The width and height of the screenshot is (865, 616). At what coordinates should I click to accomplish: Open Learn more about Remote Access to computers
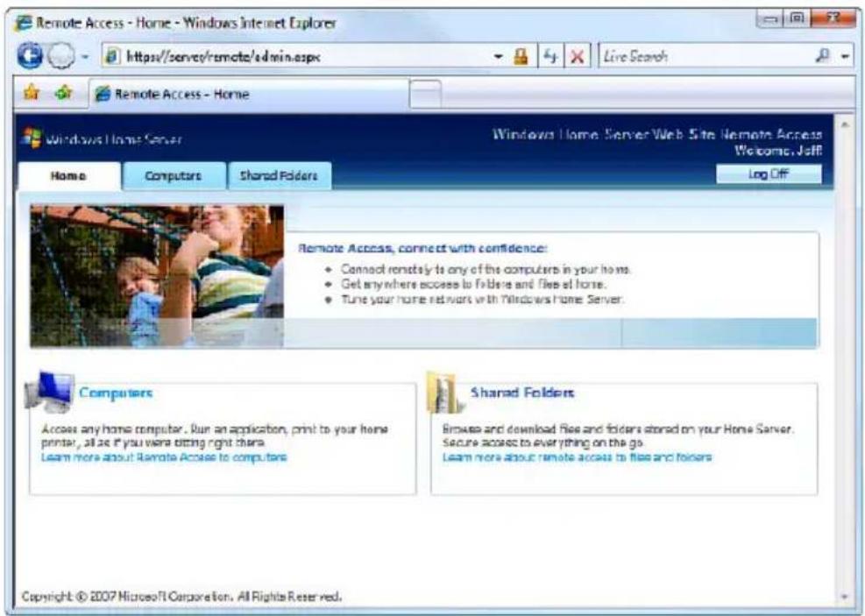click(x=164, y=457)
